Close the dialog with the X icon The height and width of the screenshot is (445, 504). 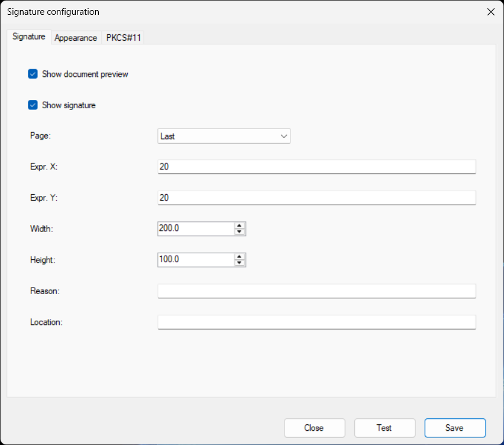491,12
